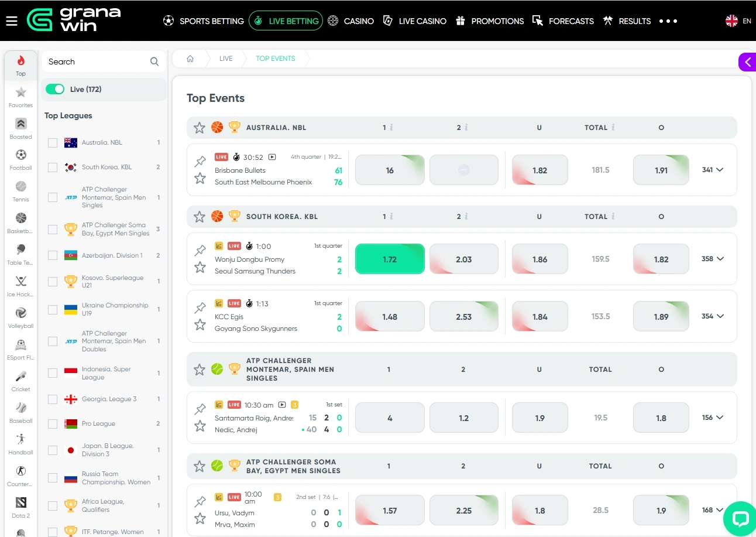756x537 pixels.
Task: Open statistics icon for Wonju Dongbu match
Action: (x=219, y=246)
